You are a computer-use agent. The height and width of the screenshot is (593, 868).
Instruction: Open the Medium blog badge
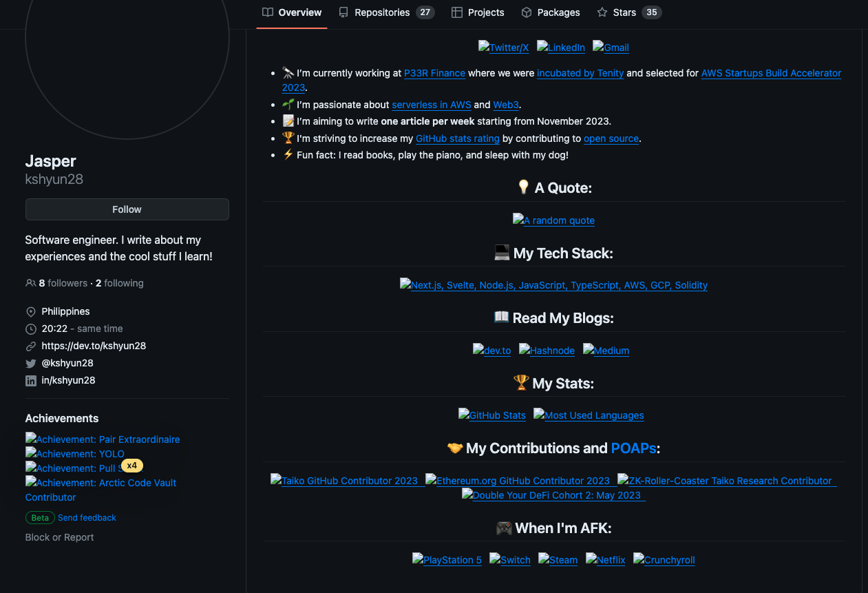pos(606,351)
